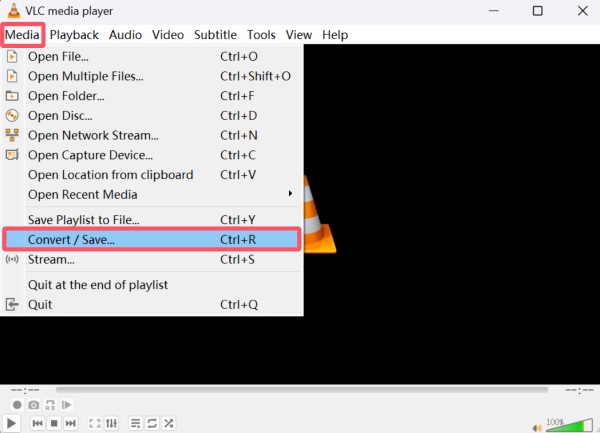Click the playback seek bar

click(300, 390)
